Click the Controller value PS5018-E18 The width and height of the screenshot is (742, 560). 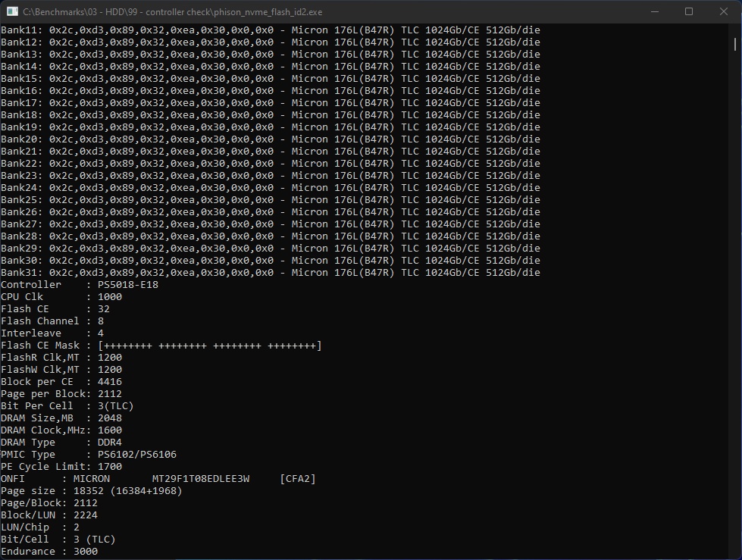(128, 285)
